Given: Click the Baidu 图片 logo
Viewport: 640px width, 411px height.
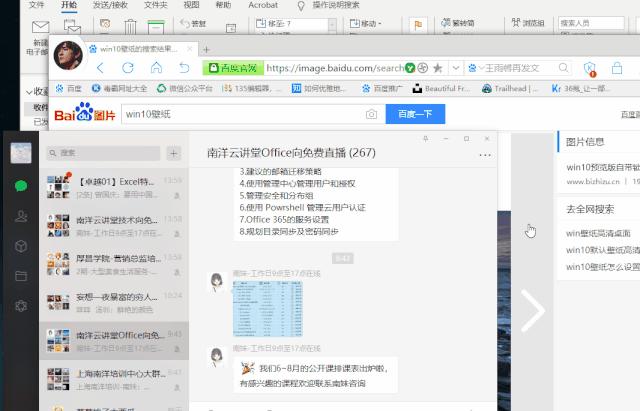Looking at the screenshot, I should pyautogui.click(x=84, y=113).
